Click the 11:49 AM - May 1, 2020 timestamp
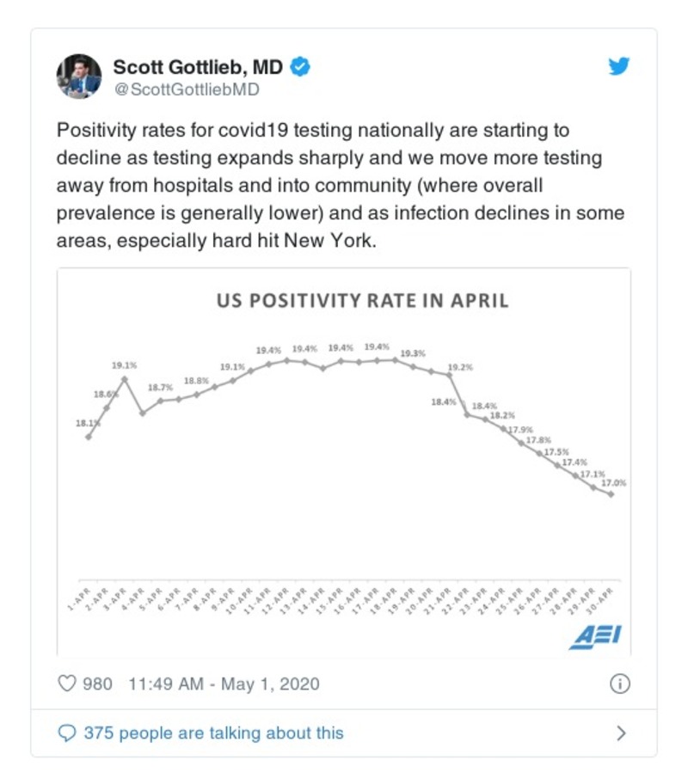688x784 pixels. click(x=224, y=684)
